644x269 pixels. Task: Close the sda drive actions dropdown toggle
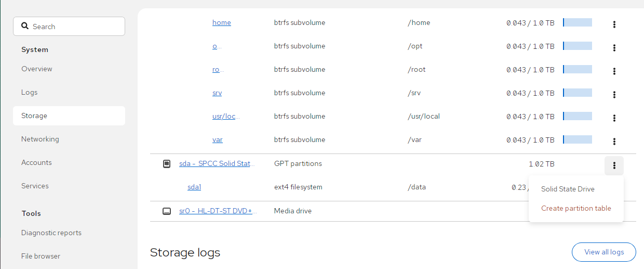614,165
